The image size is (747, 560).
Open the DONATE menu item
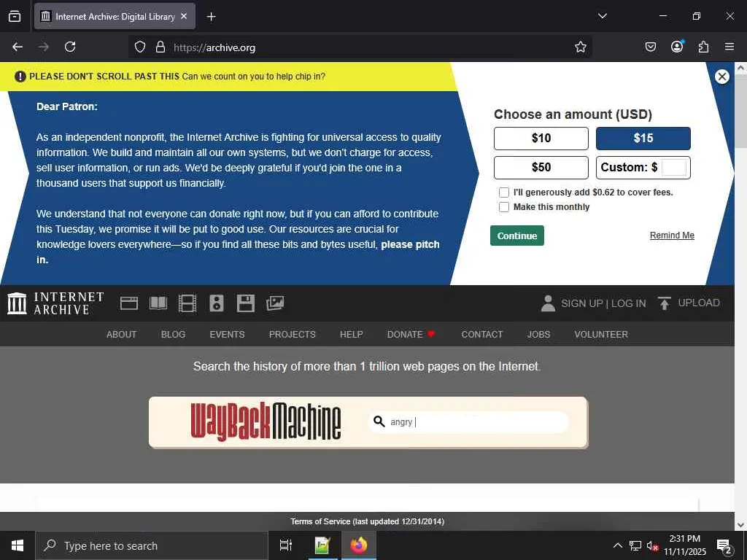pos(411,335)
